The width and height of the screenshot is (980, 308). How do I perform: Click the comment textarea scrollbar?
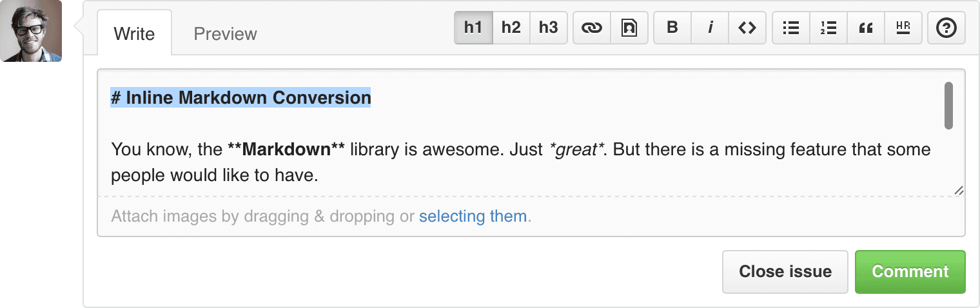pyautogui.click(x=948, y=106)
